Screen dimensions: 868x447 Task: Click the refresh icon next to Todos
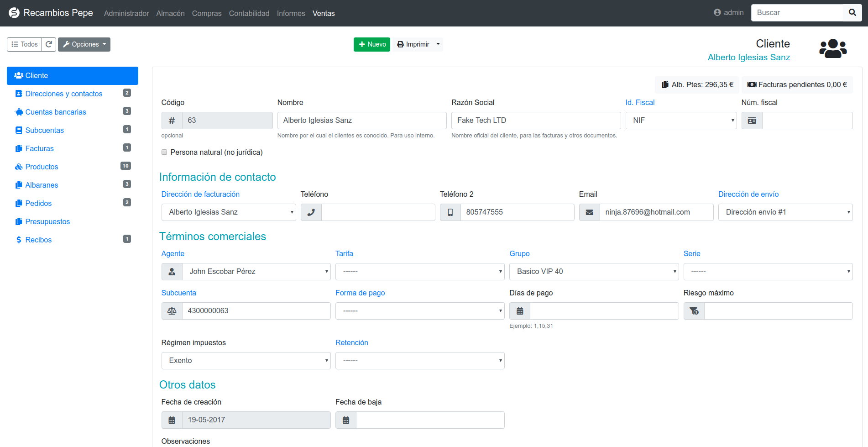point(49,44)
